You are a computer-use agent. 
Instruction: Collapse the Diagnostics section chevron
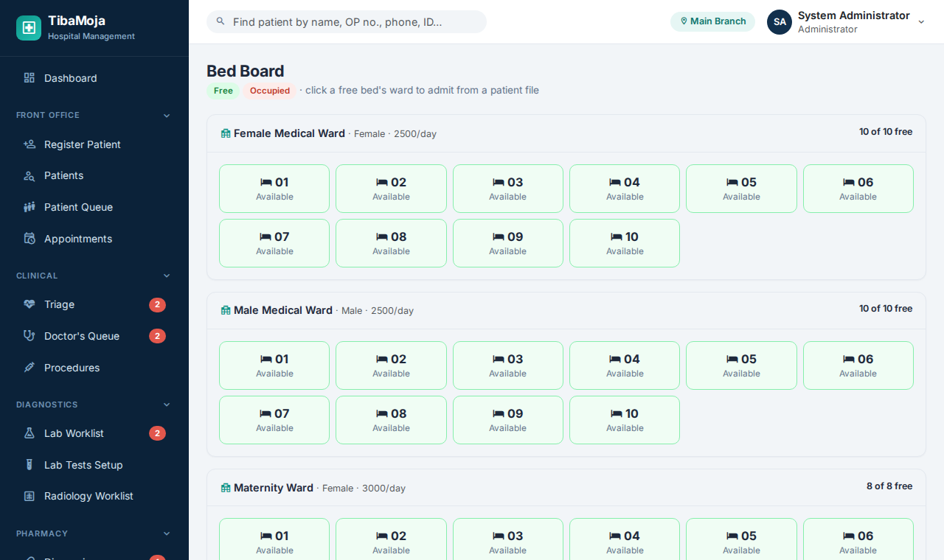(167, 405)
